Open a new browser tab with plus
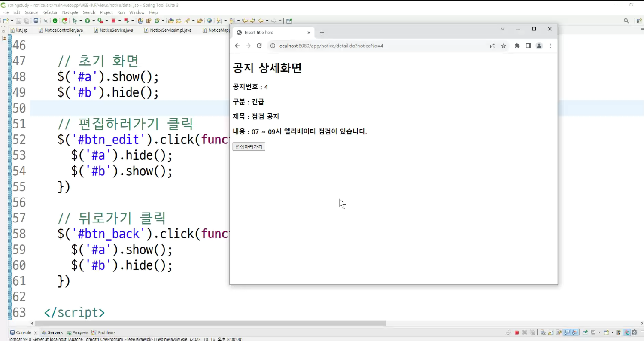The width and height of the screenshot is (644, 341). [322, 33]
